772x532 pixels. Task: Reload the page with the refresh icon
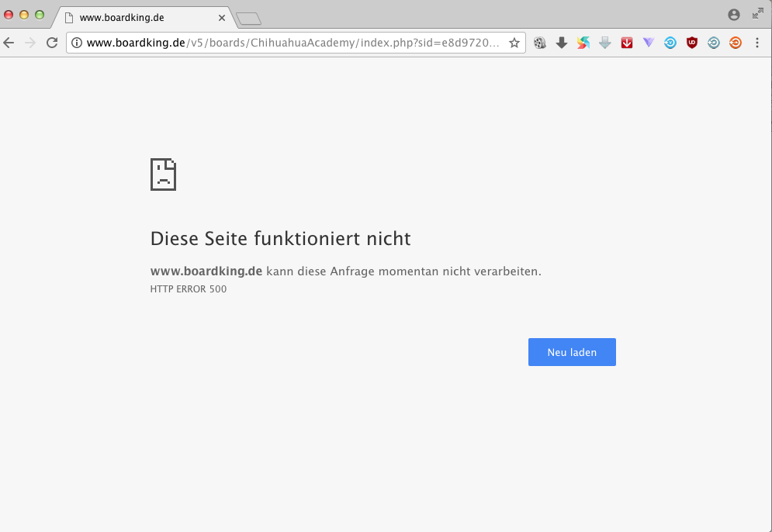[52, 43]
